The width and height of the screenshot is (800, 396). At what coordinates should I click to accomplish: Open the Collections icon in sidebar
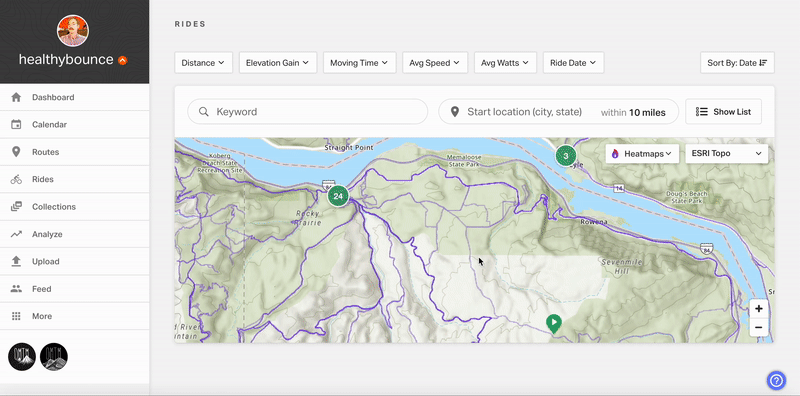click(16, 207)
